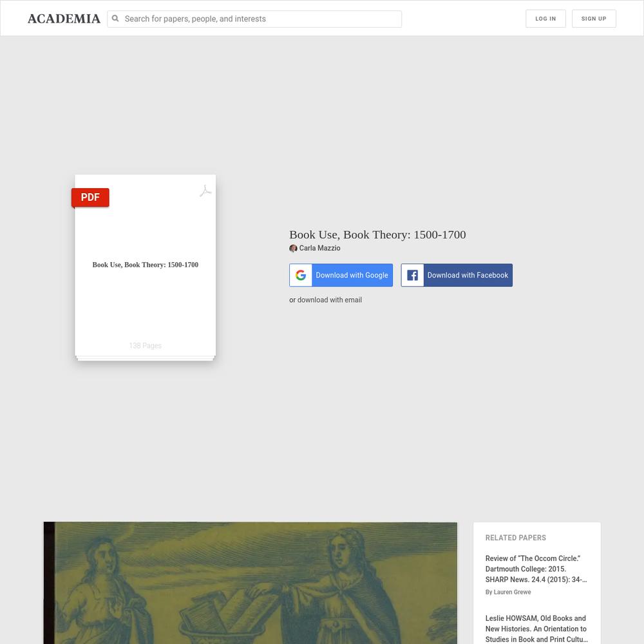Click the engraved book illustration preview
This screenshot has height=644, width=644.
click(250, 583)
